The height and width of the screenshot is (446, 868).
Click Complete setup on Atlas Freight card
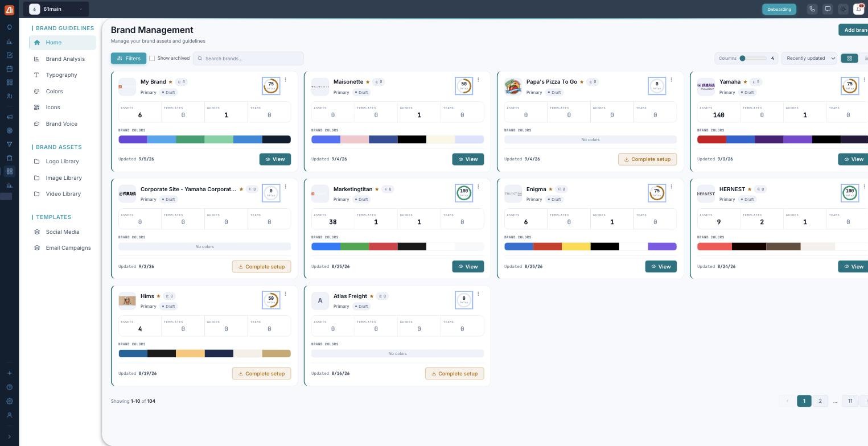455,373
